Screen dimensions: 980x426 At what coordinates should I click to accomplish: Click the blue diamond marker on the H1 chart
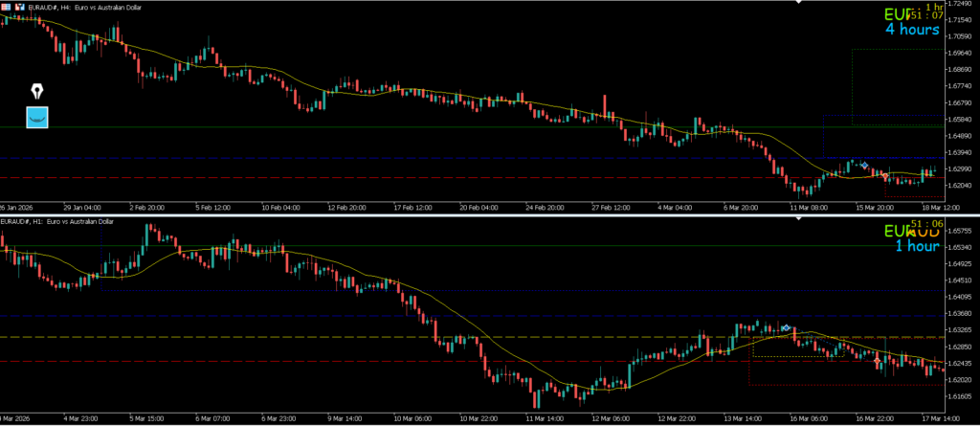(785, 328)
